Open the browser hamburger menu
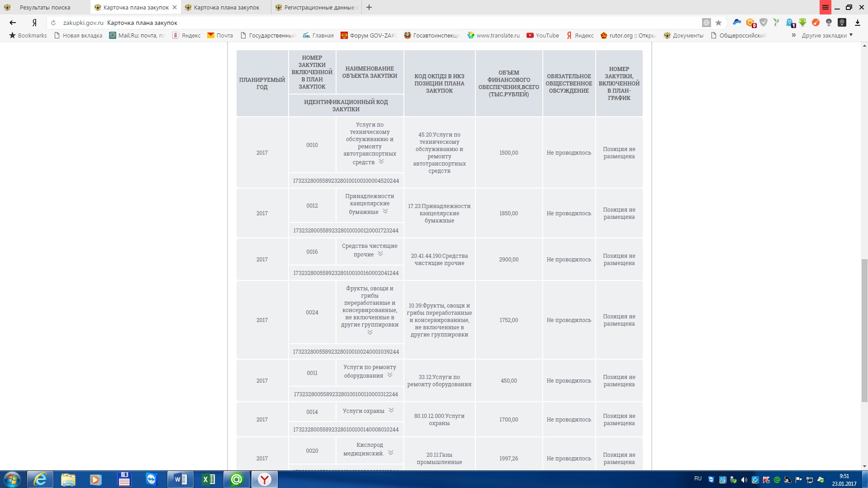Viewport: 868px width, 488px height. click(x=825, y=7)
